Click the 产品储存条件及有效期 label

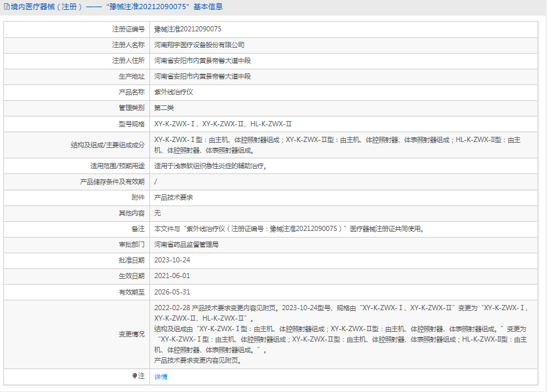112,181
